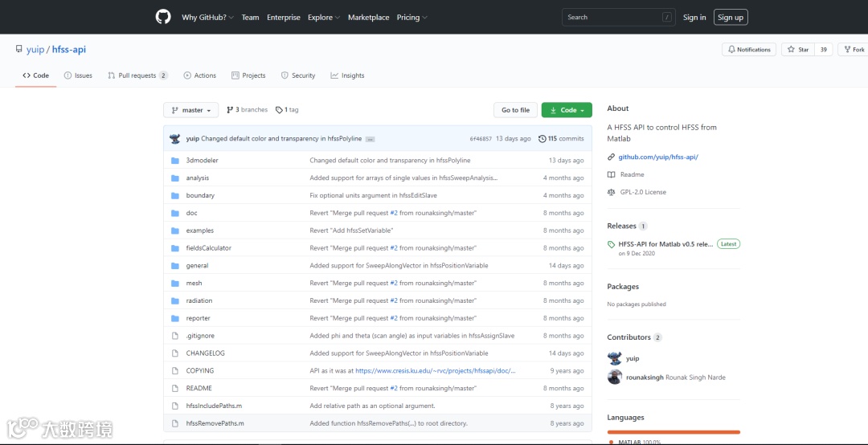Open the Actions tab
Image resolution: width=868 pixels, height=445 pixels.
coord(200,76)
